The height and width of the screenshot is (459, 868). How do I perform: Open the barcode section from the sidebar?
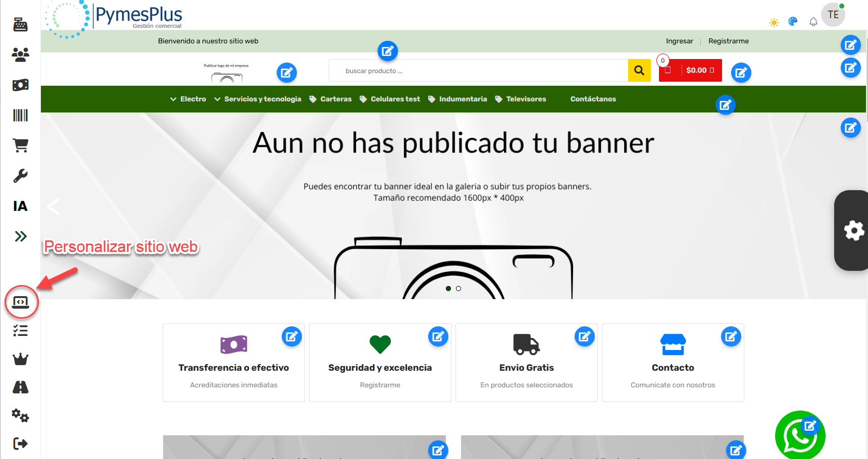point(20,115)
